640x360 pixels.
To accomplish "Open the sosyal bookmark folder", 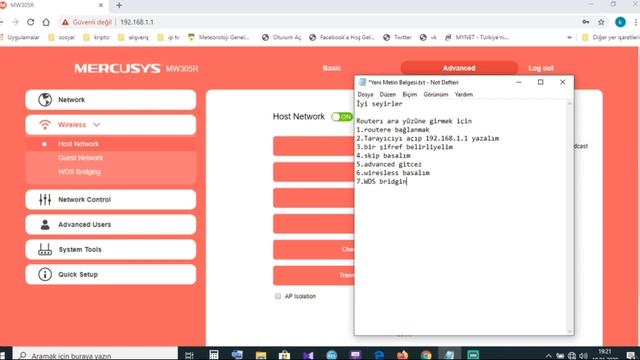I will click(62, 37).
